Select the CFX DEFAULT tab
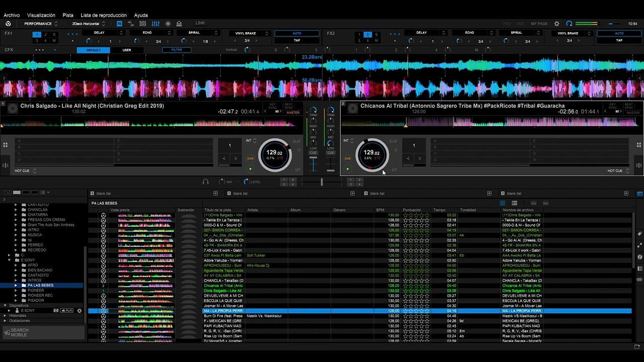The image size is (644, 362). (x=94, y=50)
